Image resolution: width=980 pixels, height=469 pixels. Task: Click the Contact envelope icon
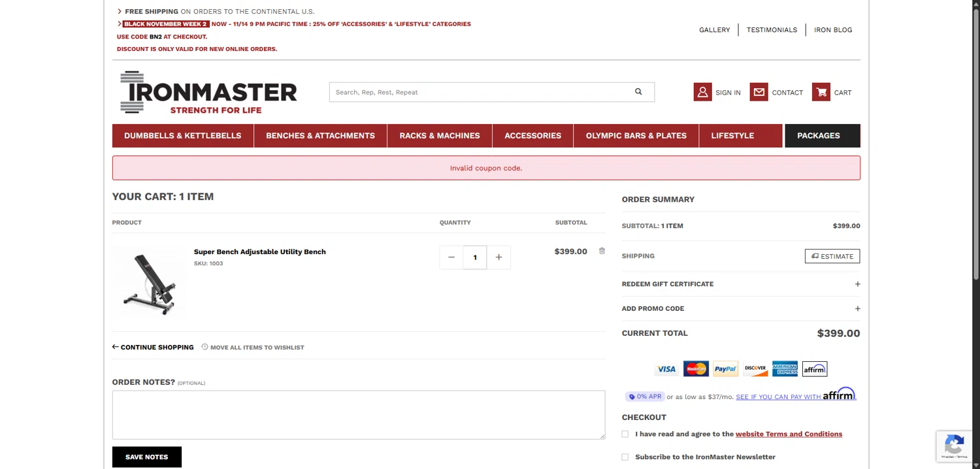[759, 92]
